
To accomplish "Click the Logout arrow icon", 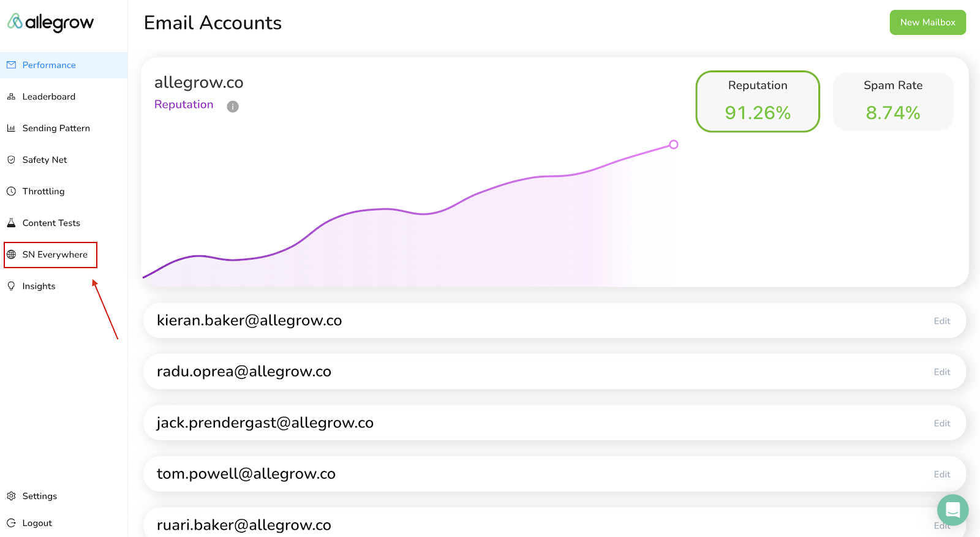I will [x=11, y=523].
